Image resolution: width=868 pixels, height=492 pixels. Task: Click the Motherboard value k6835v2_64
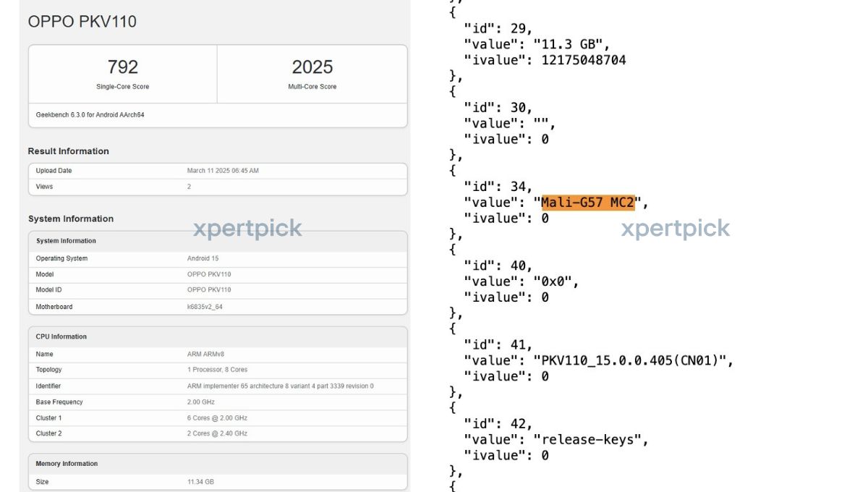206,307
